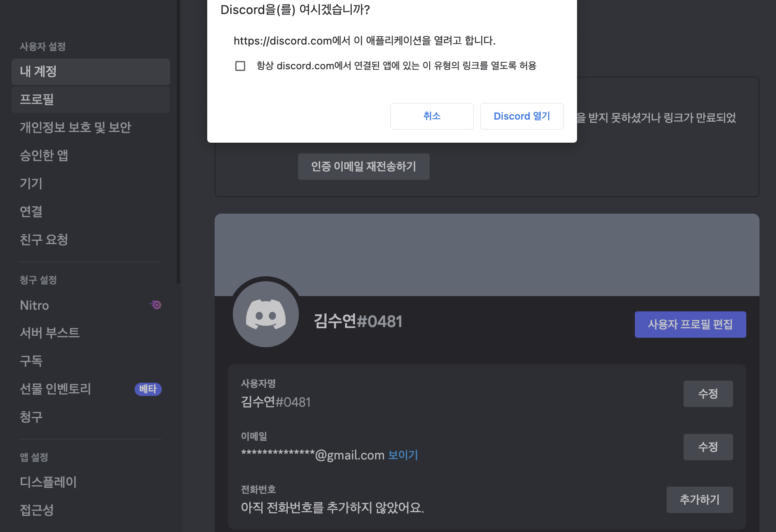776x532 pixels.
Task: Click 수정 button for username
Action: coord(708,394)
